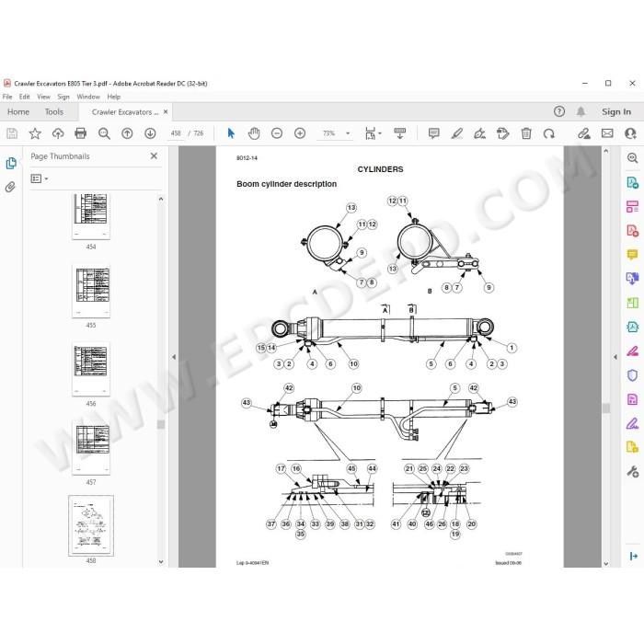Select page 458 thumbnail
The height and width of the screenshot is (644, 644).
(91, 525)
